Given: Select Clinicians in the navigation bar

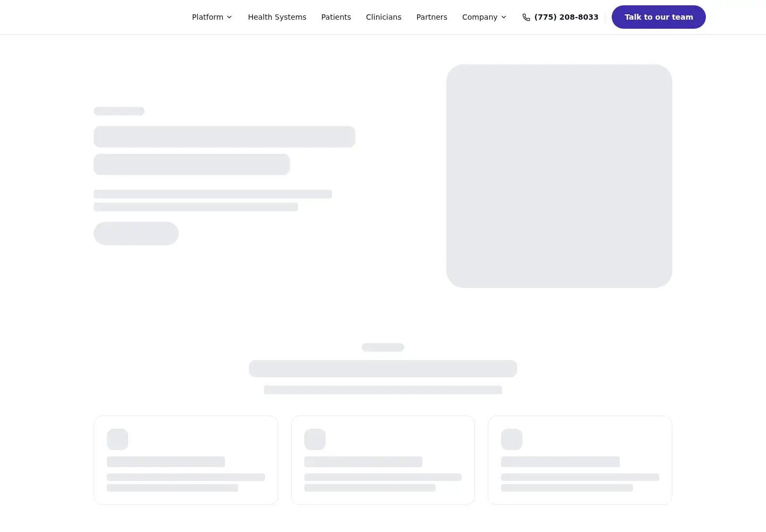Looking at the screenshot, I should click(x=384, y=17).
